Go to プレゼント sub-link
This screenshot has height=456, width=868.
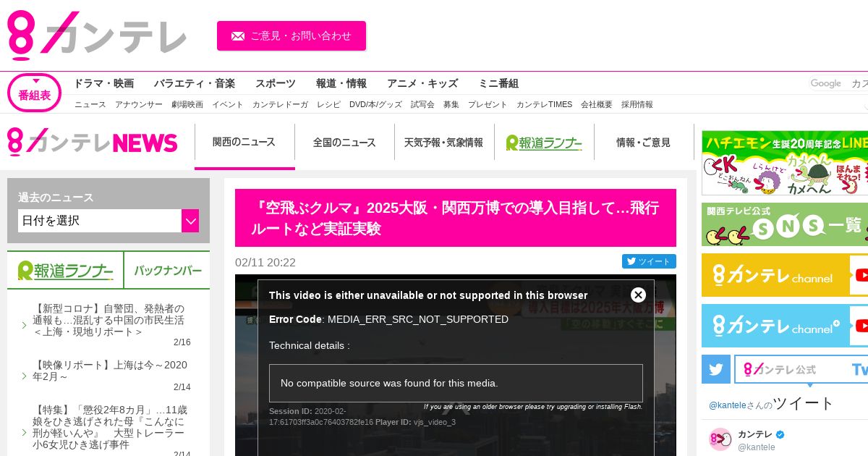(x=488, y=104)
